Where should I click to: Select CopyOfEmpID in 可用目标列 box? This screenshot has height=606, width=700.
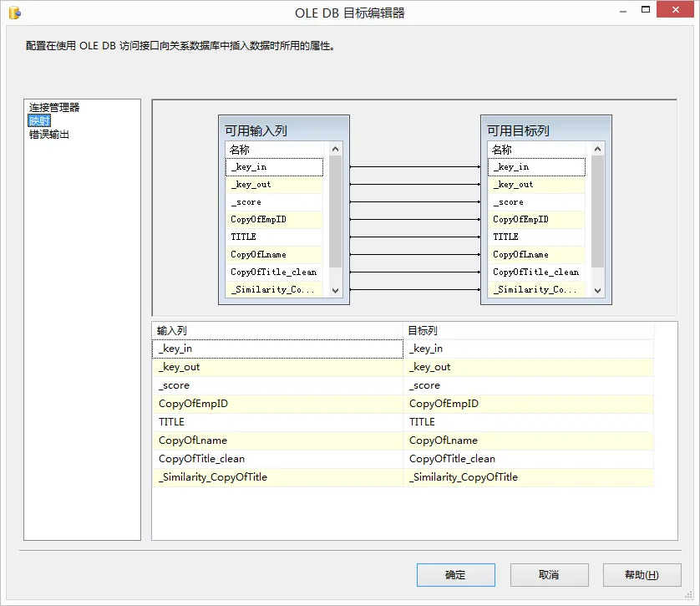pos(536,220)
